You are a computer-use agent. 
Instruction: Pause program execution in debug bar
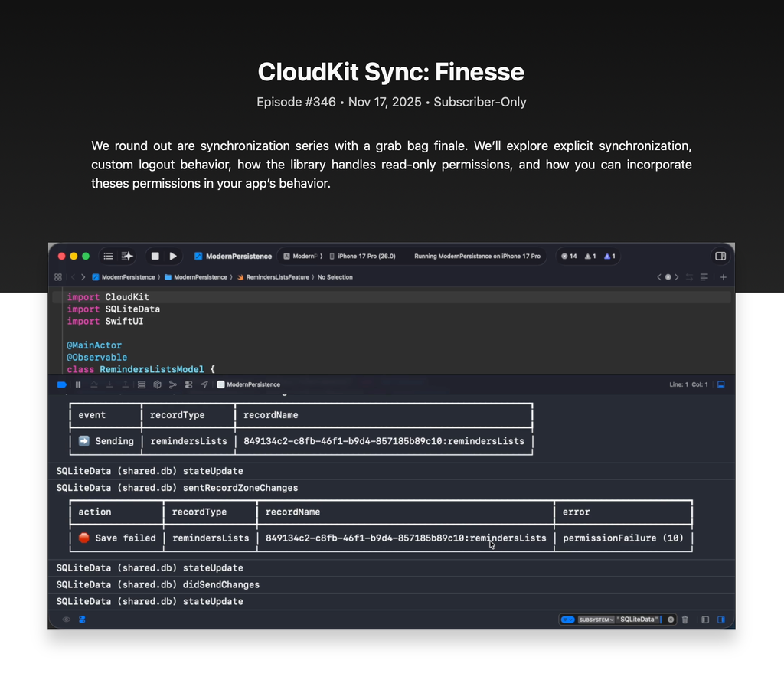pyautogui.click(x=78, y=384)
